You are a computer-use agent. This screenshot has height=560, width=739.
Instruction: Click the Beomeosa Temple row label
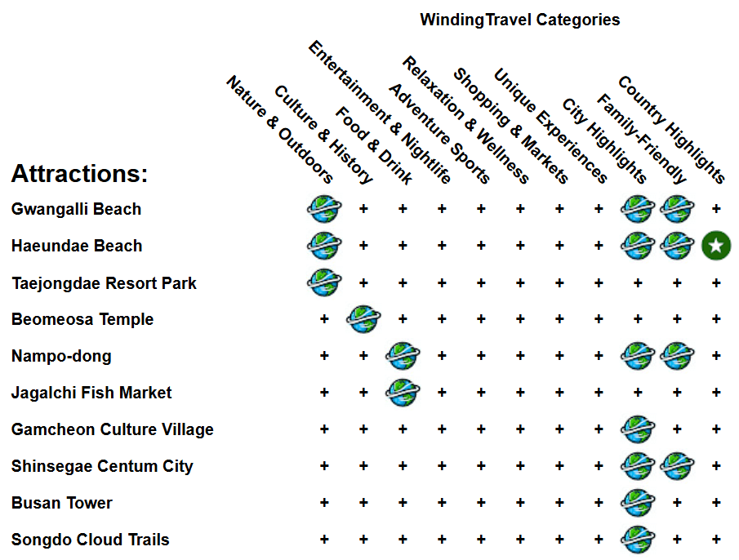click(82, 319)
